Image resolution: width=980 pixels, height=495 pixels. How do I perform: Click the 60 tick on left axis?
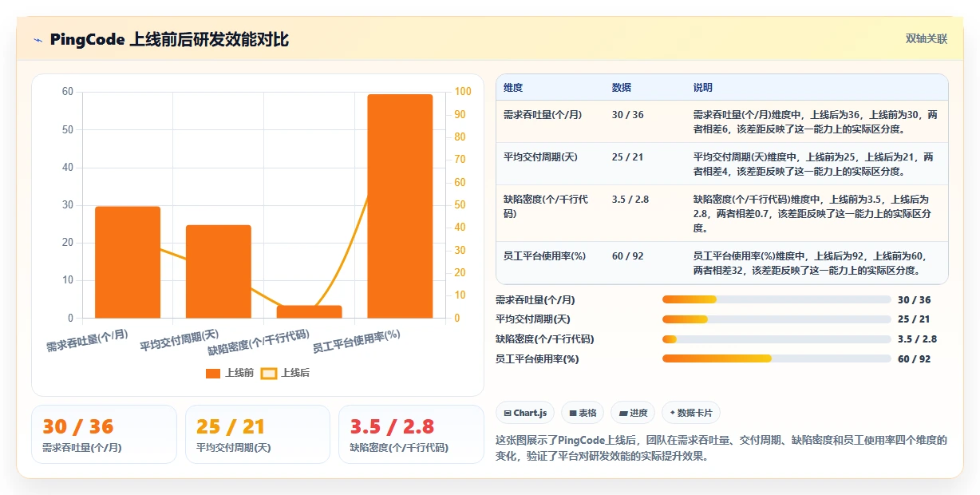(x=68, y=92)
